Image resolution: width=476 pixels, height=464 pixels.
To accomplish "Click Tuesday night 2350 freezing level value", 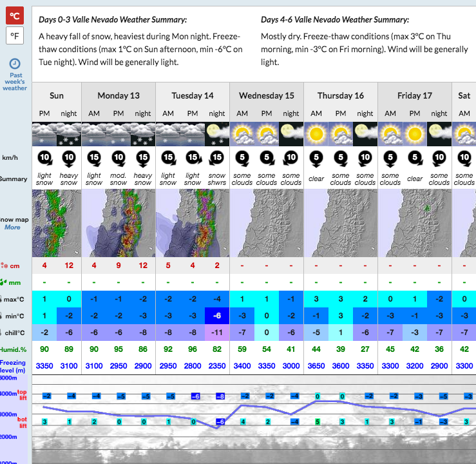I will (x=217, y=366).
